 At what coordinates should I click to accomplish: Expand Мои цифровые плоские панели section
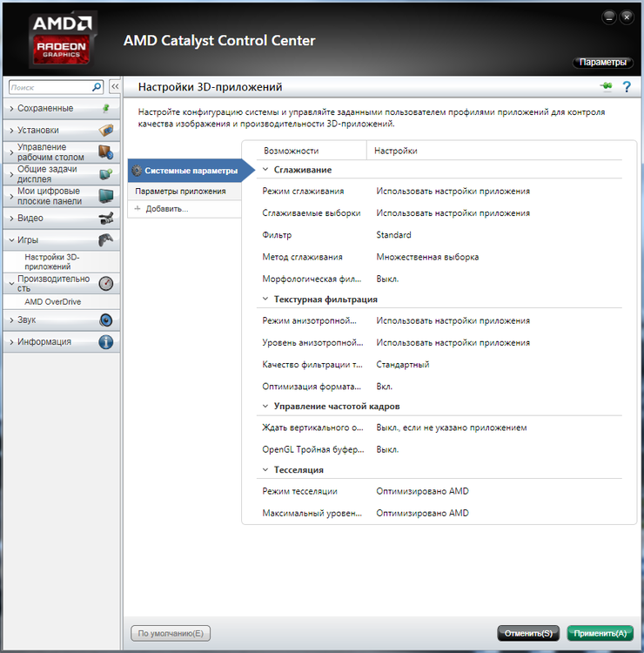[11, 196]
